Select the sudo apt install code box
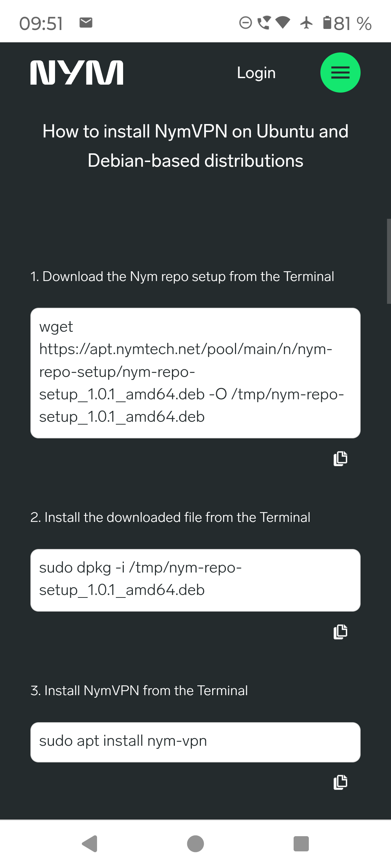The height and width of the screenshot is (868, 391). (195, 742)
